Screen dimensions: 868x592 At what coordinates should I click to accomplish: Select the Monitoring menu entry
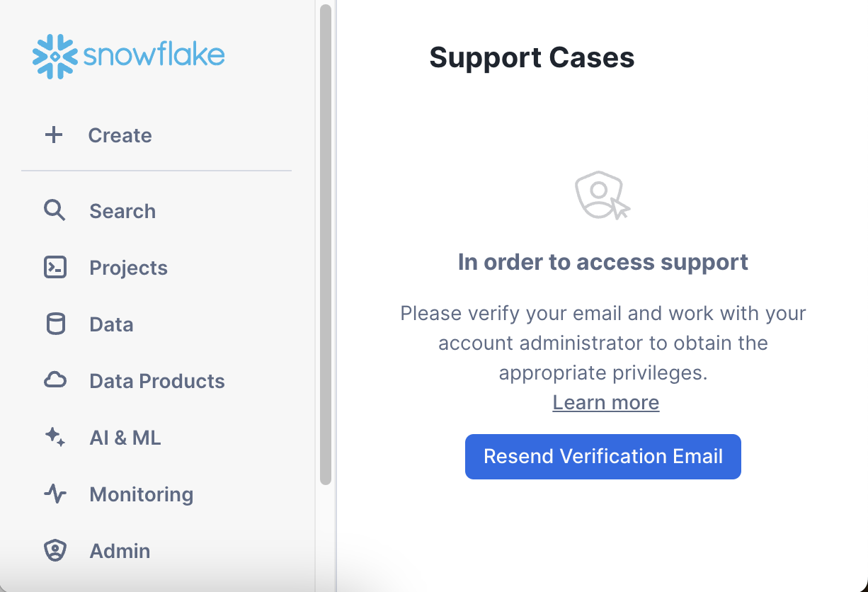[141, 494]
